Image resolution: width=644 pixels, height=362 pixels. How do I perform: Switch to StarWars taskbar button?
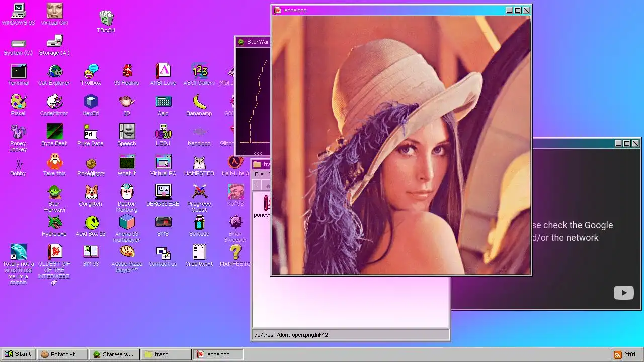tap(115, 354)
